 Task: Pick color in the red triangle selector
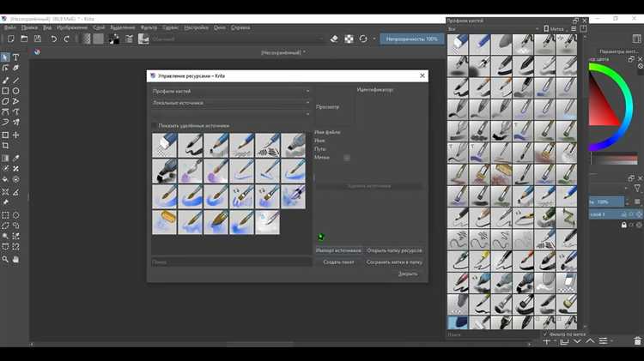[x=600, y=104]
